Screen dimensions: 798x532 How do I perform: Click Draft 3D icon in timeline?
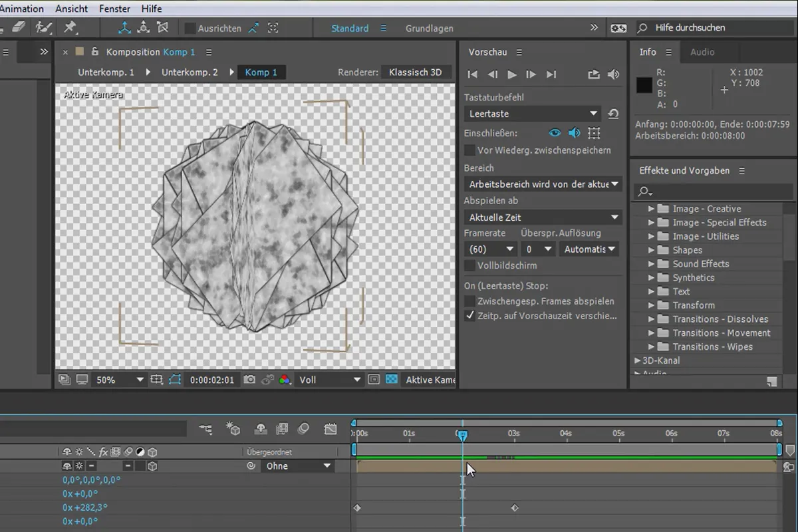(233, 430)
